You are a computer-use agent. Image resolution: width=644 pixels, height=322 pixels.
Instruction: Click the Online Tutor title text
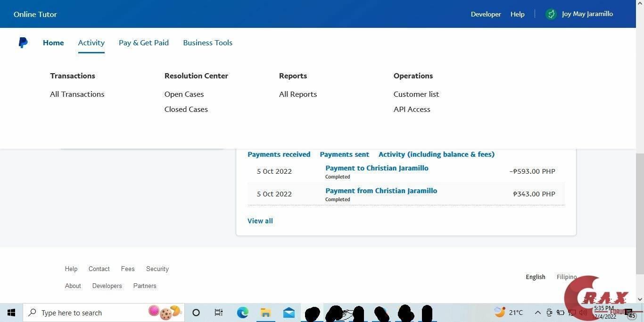tap(35, 14)
